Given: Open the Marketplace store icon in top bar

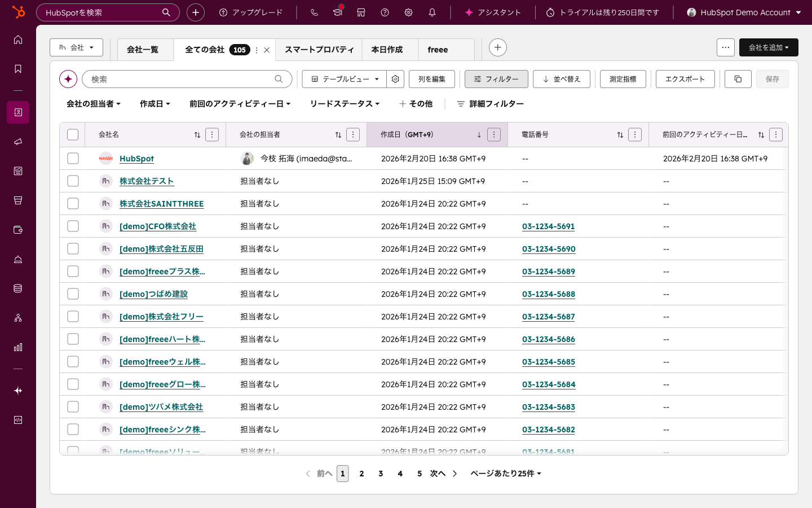Looking at the screenshot, I should tap(361, 12).
